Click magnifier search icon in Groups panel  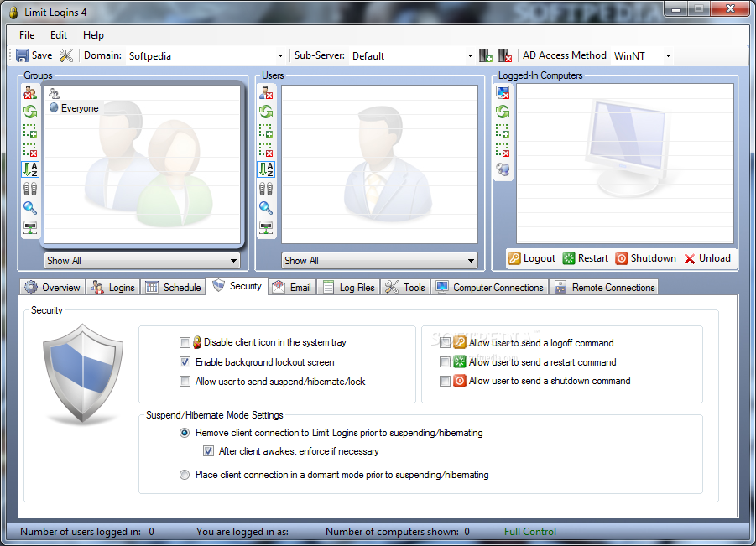tap(30, 208)
